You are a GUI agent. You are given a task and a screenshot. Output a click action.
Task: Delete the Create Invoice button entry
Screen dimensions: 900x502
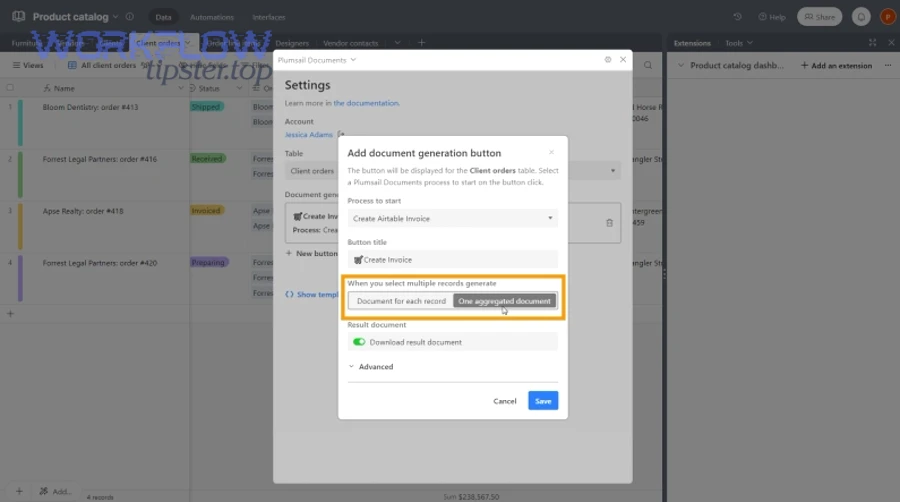(x=610, y=223)
